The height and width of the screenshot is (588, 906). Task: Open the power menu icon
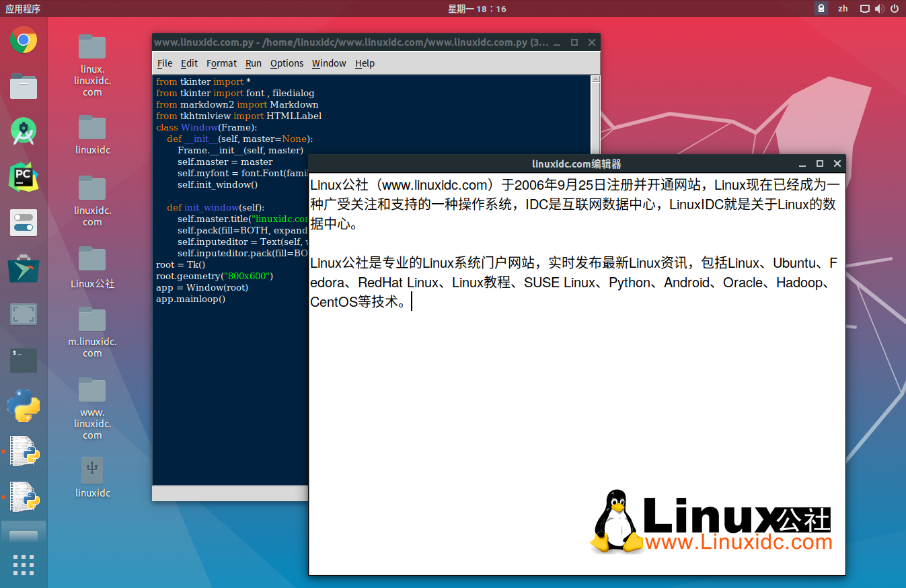click(x=895, y=9)
